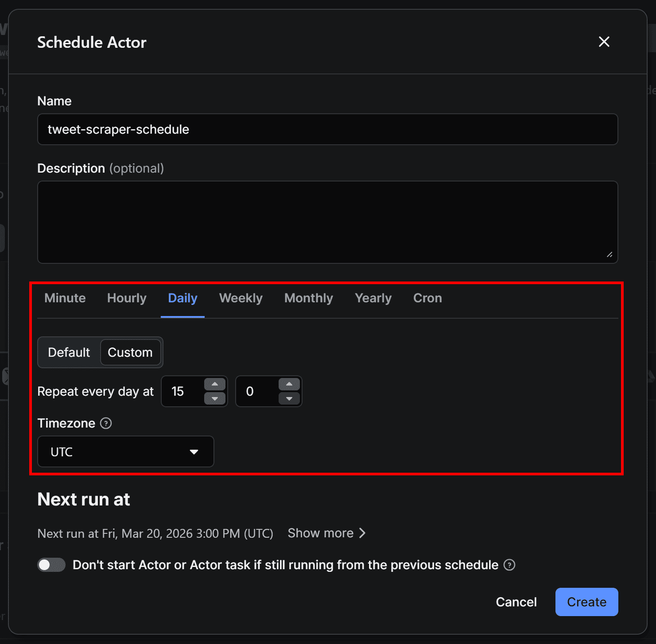Switch to the Cron tab
This screenshot has width=656, height=644.
click(x=427, y=298)
